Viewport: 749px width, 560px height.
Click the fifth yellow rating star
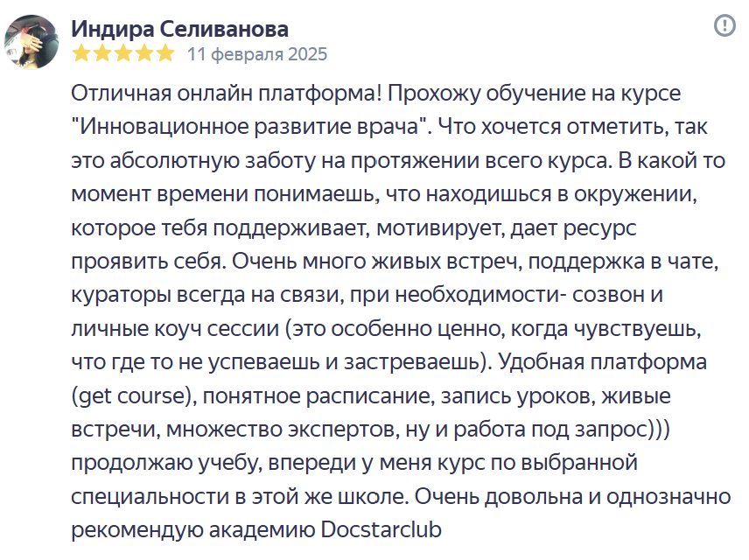point(164,54)
